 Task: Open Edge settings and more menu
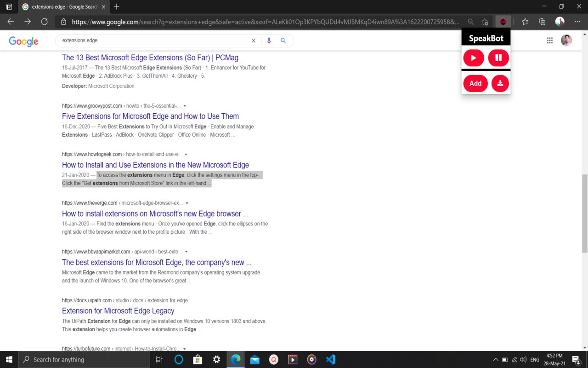pyautogui.click(x=577, y=22)
